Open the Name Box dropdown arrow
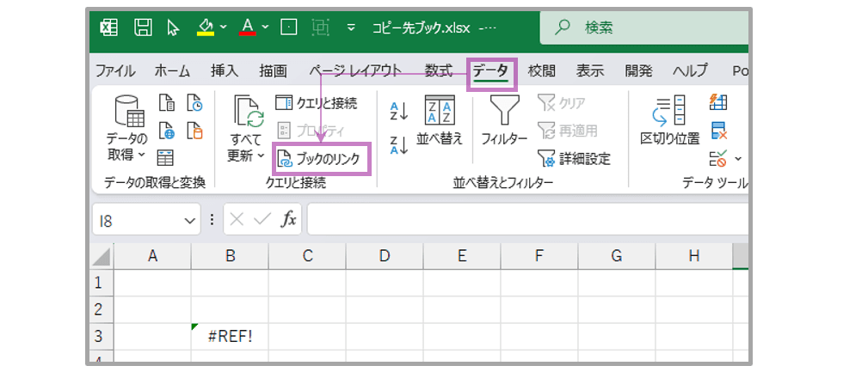868x372 pixels. (190, 221)
